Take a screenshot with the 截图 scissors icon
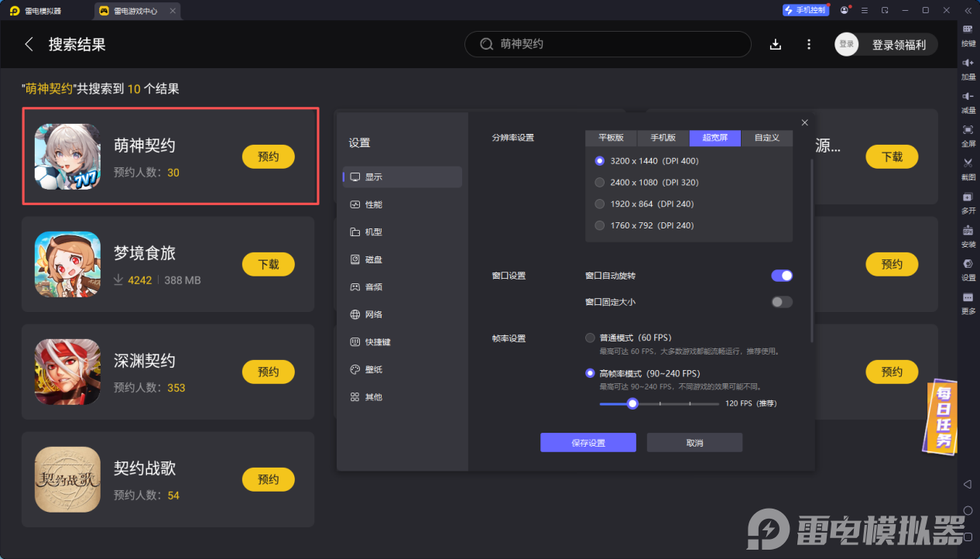This screenshot has width=980, height=559. [968, 163]
